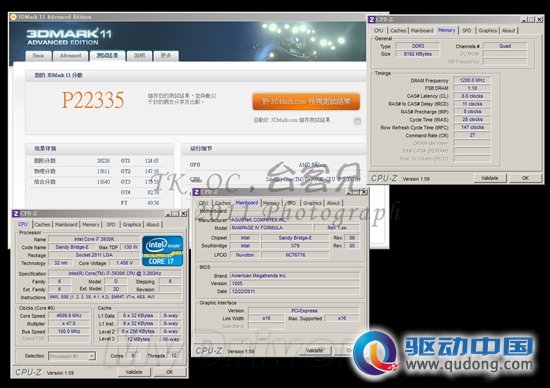Open the Basic tab in 3DMark 11
Viewport: 550px width, 388px height.
tap(38, 56)
